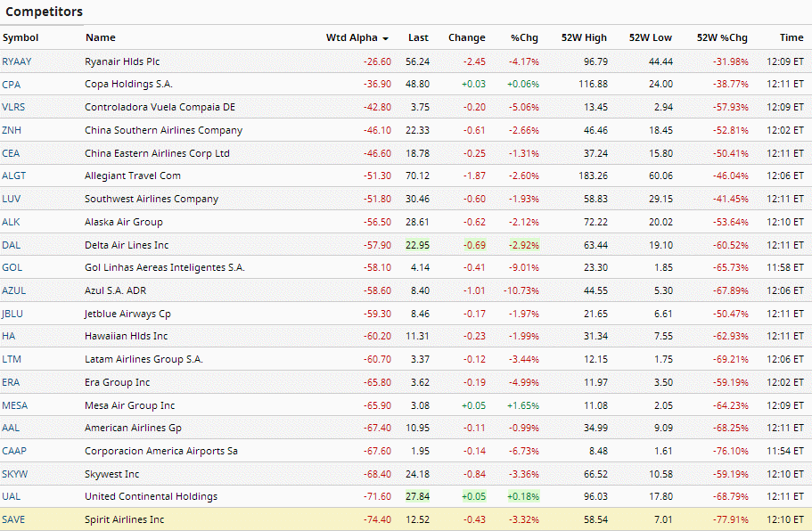Select the Azul S.A. ADR name

pos(116,290)
